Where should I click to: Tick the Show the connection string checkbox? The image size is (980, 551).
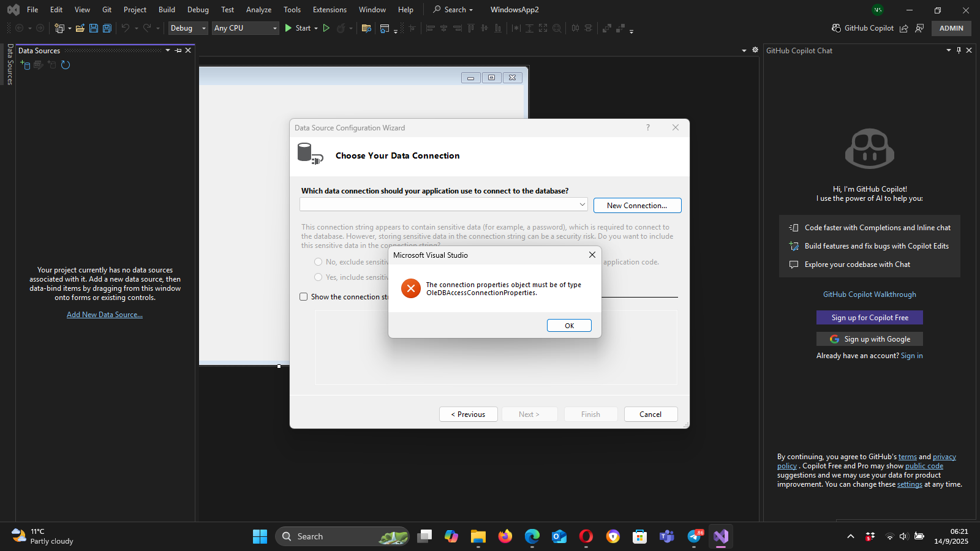click(x=303, y=297)
